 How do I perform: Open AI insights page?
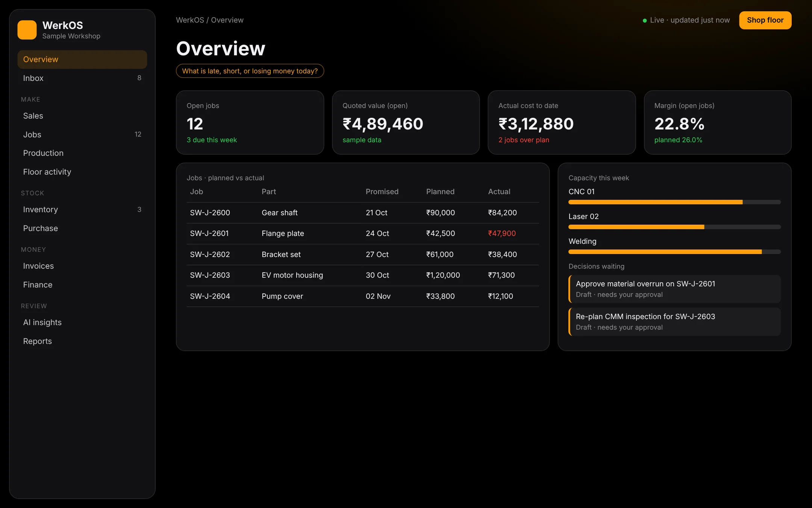point(82,322)
